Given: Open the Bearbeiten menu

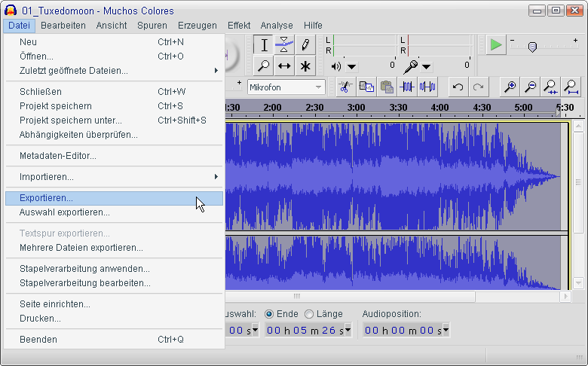Looking at the screenshot, I should click(x=63, y=26).
